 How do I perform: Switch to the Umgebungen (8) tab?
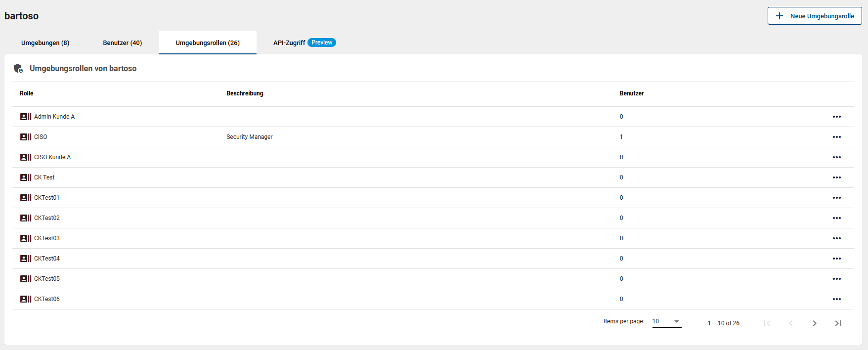(45, 43)
